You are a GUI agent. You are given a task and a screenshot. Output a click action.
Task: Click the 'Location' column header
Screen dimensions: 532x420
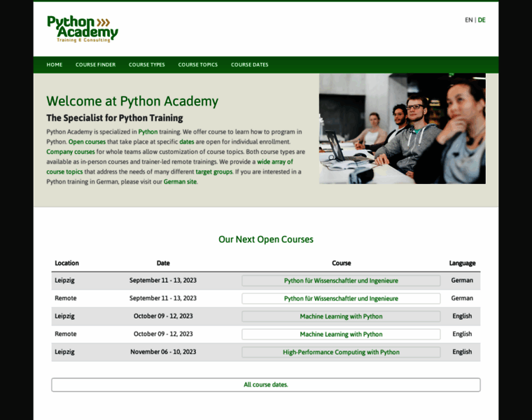[x=66, y=263]
